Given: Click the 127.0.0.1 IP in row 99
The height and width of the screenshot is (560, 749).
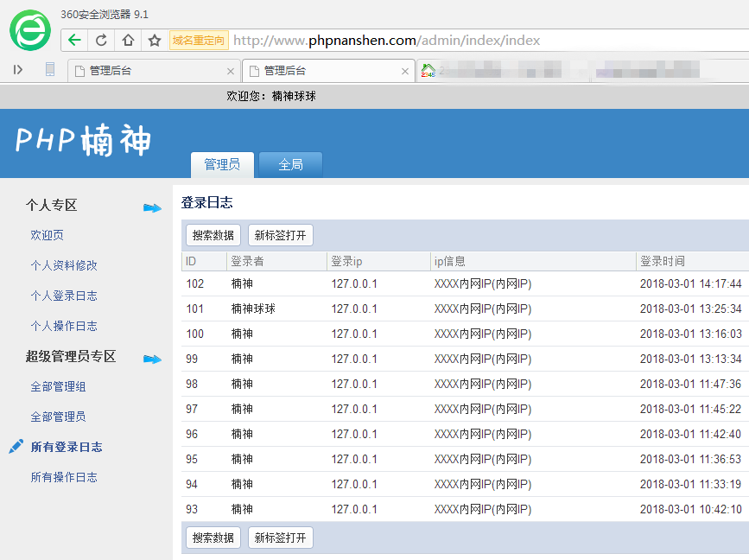Looking at the screenshot, I should point(354,359).
